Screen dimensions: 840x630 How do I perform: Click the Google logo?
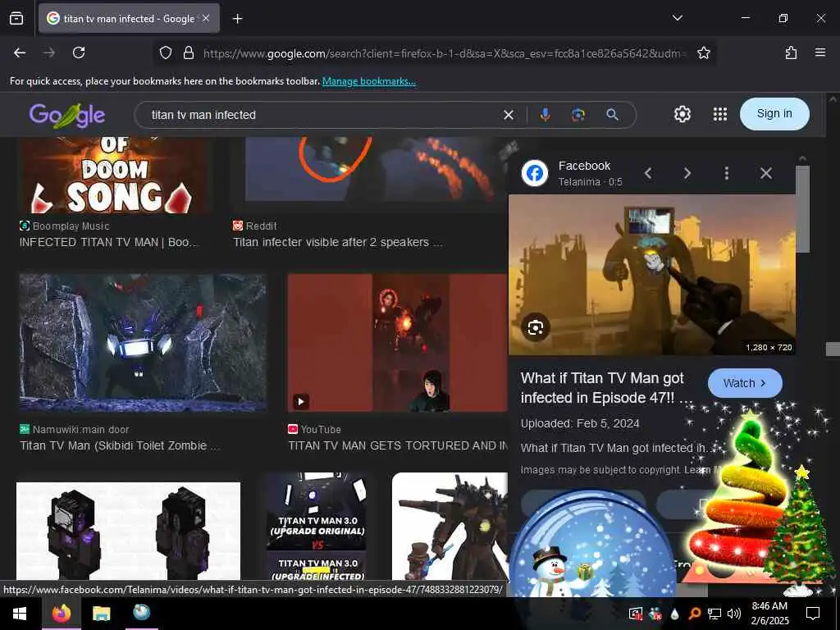click(x=67, y=115)
